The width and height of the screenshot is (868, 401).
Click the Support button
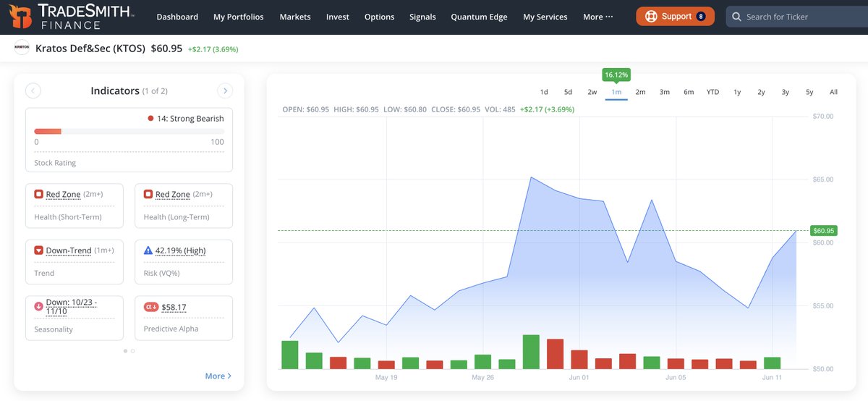[x=676, y=17]
